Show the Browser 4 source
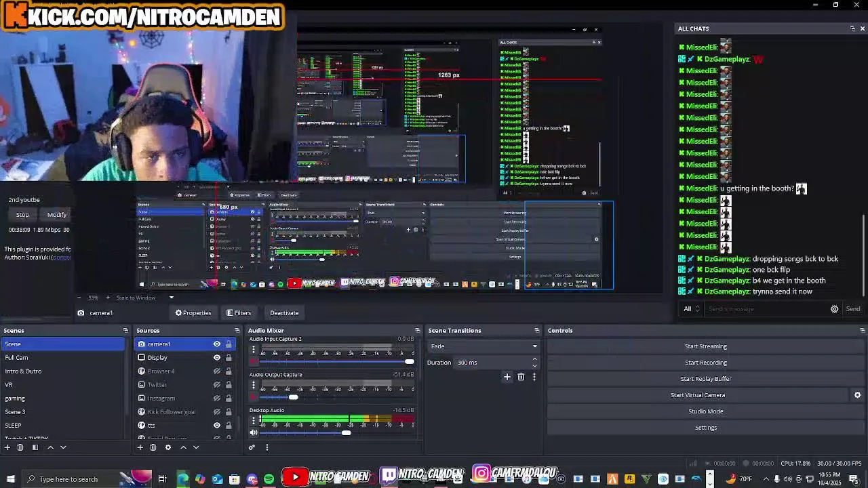The height and width of the screenshot is (488, 868). tap(217, 371)
